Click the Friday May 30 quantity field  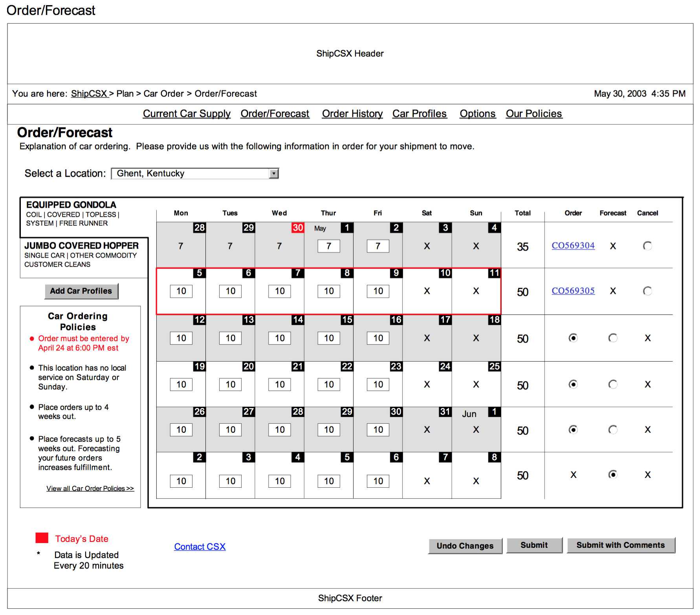pos(378,430)
